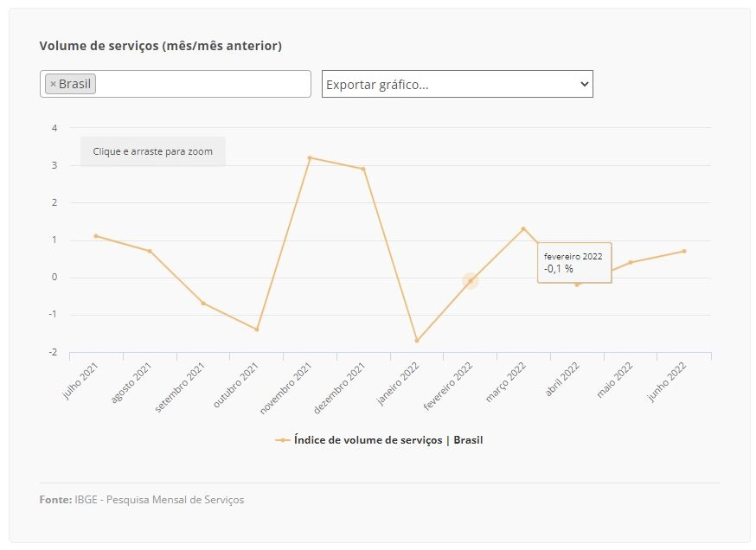Select the março 2022 data point
This screenshot has width=756, height=550.
[x=523, y=228]
